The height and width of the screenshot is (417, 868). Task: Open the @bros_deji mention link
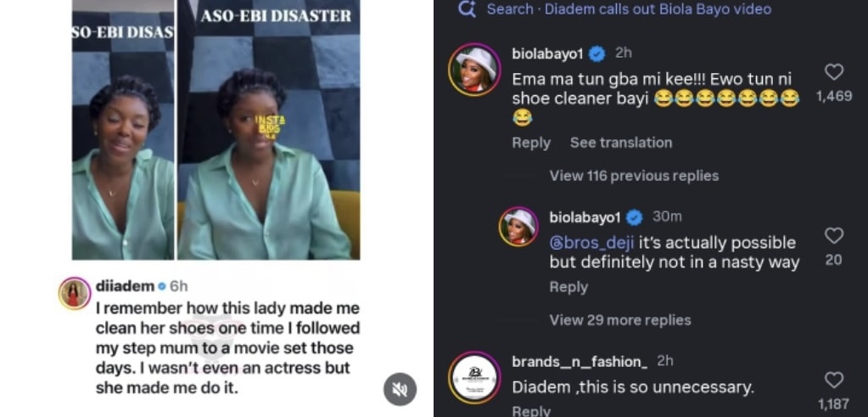point(591,243)
